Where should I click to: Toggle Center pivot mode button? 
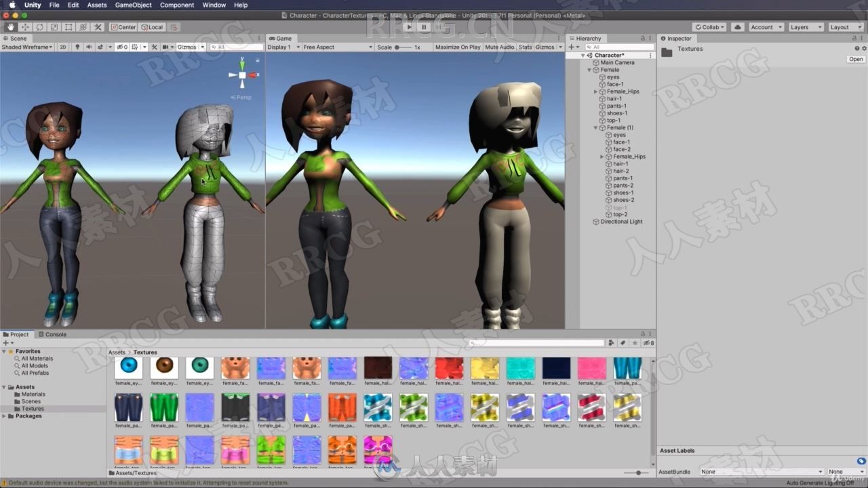123,27
